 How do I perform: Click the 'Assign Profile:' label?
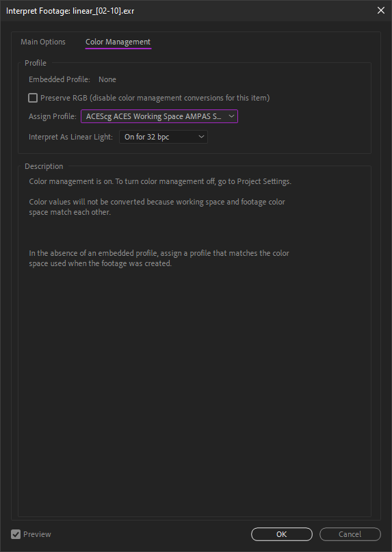pos(53,116)
